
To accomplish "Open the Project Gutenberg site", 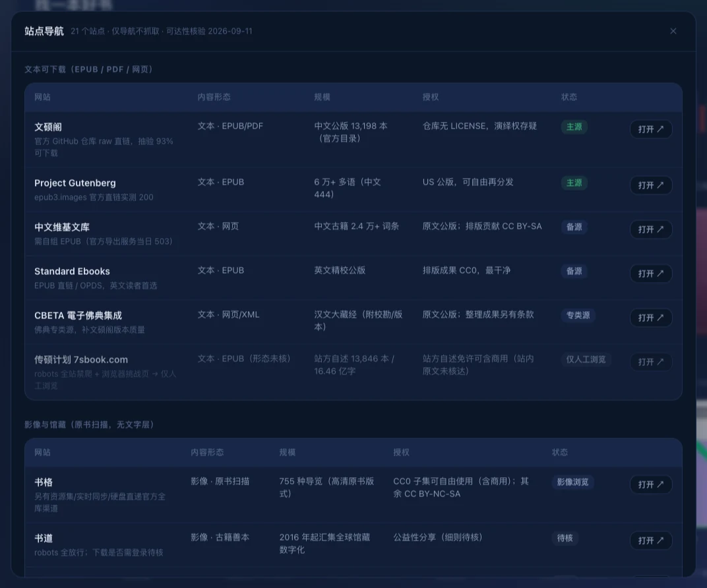I will point(651,185).
